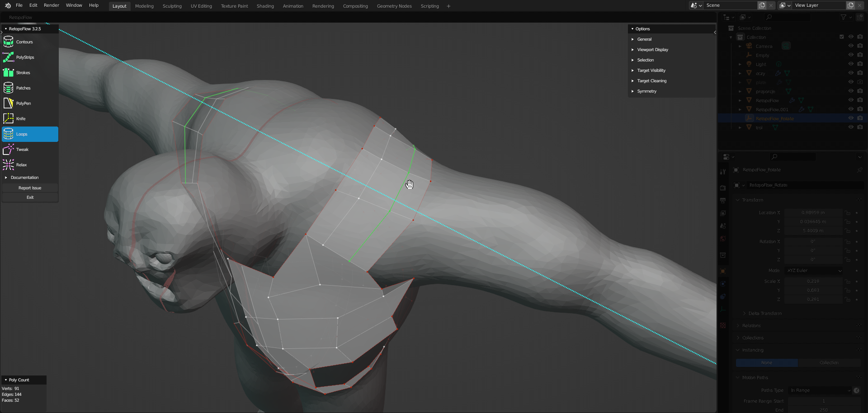Switch to the Modeling workspace tab
This screenshot has width=868, height=413.
[x=144, y=6]
